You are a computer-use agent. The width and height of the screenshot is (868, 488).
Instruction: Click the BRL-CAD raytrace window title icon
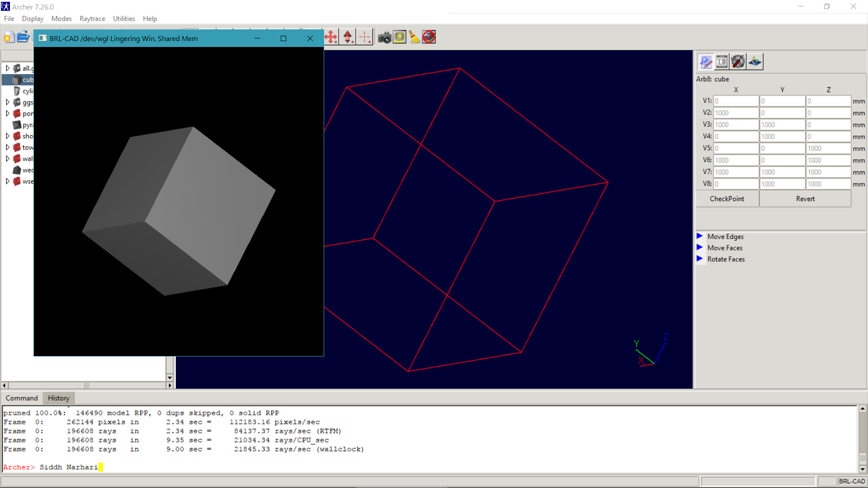coord(42,38)
